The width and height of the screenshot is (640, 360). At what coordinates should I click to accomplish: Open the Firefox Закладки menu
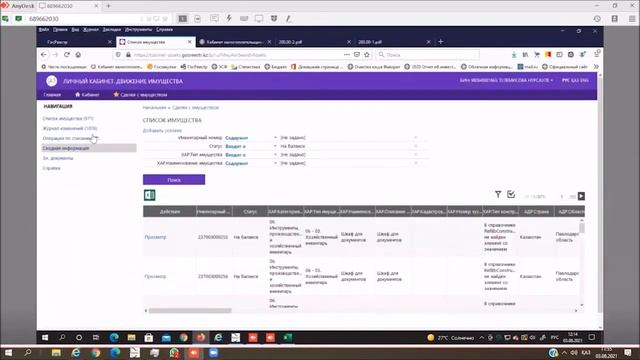[111, 30]
